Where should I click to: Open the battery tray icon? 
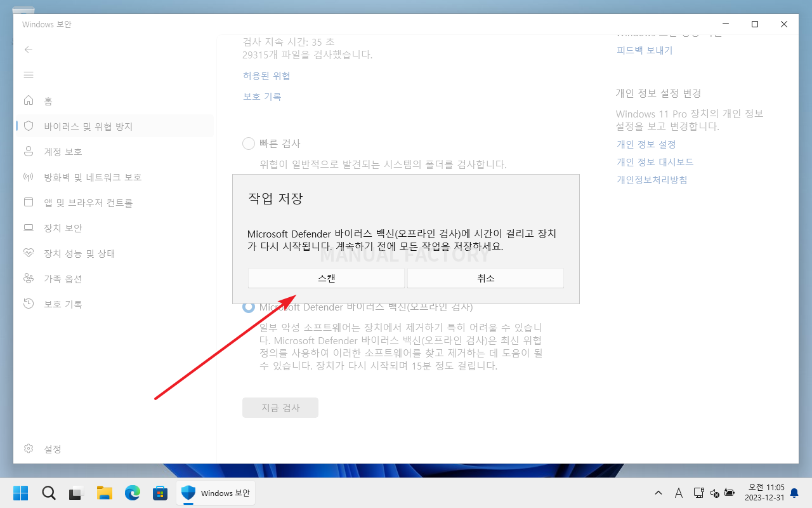coord(730,492)
